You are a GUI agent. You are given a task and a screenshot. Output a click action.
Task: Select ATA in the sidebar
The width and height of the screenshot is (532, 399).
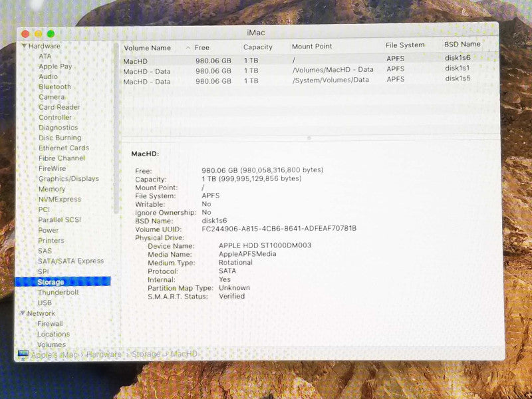(x=45, y=56)
